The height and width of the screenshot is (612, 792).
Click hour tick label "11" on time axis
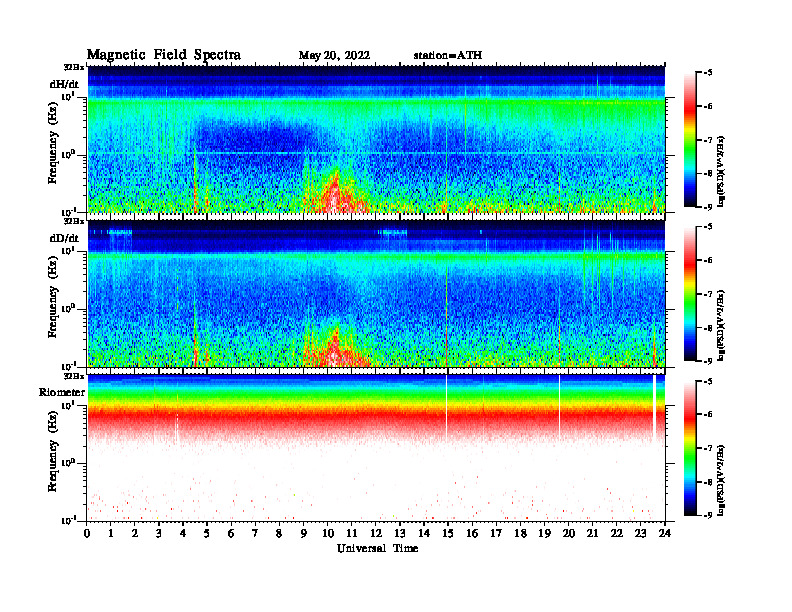(352, 533)
